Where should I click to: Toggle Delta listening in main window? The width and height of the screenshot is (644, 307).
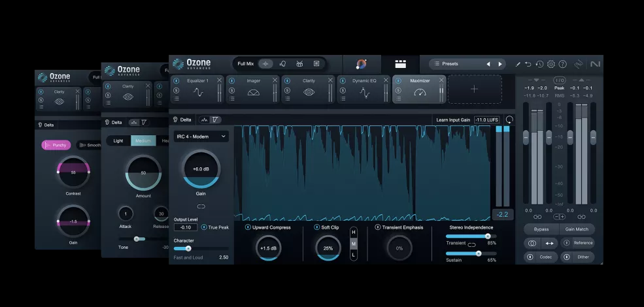click(x=182, y=120)
